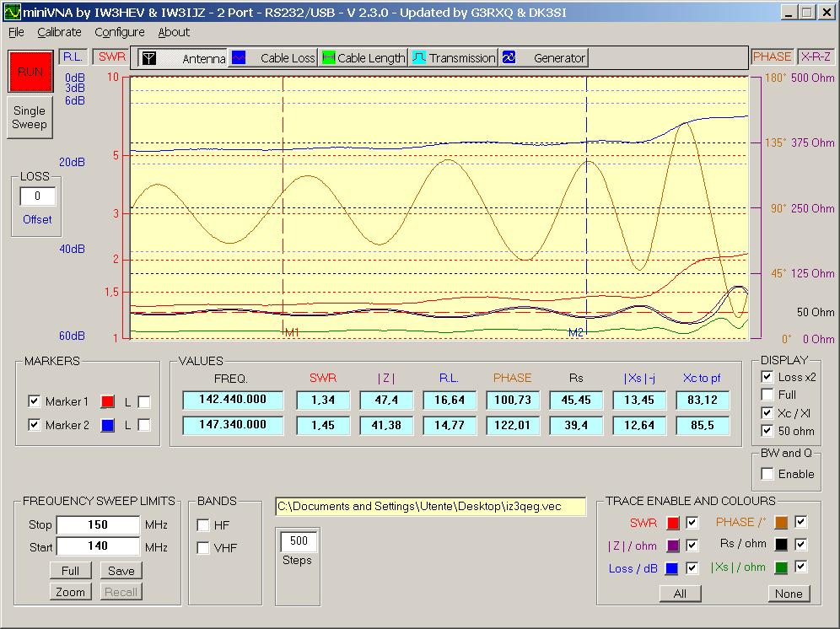
Task: Perform a Single Sweep
Action: [30, 117]
